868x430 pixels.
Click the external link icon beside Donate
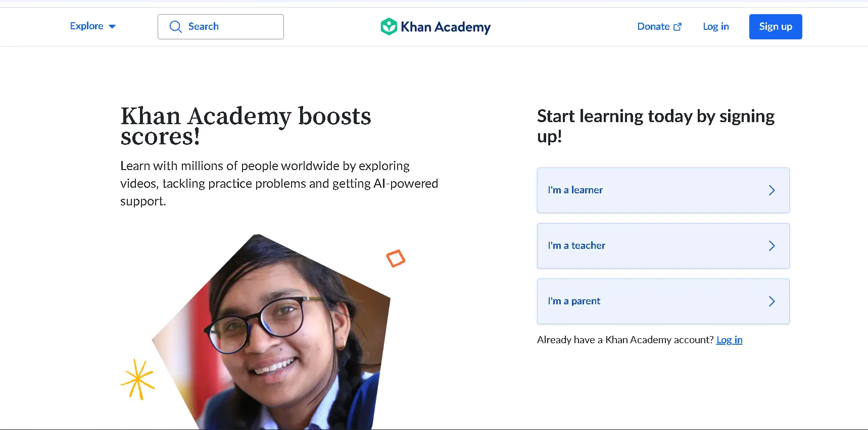(x=678, y=27)
